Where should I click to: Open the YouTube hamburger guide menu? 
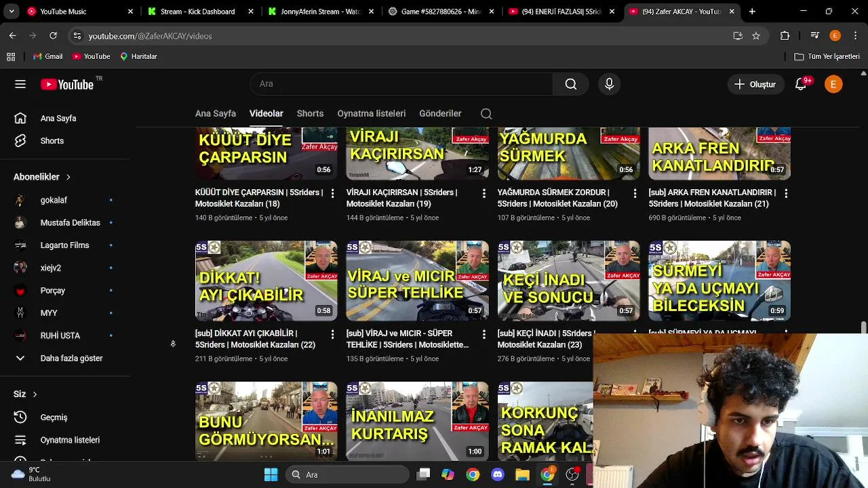[x=20, y=84]
